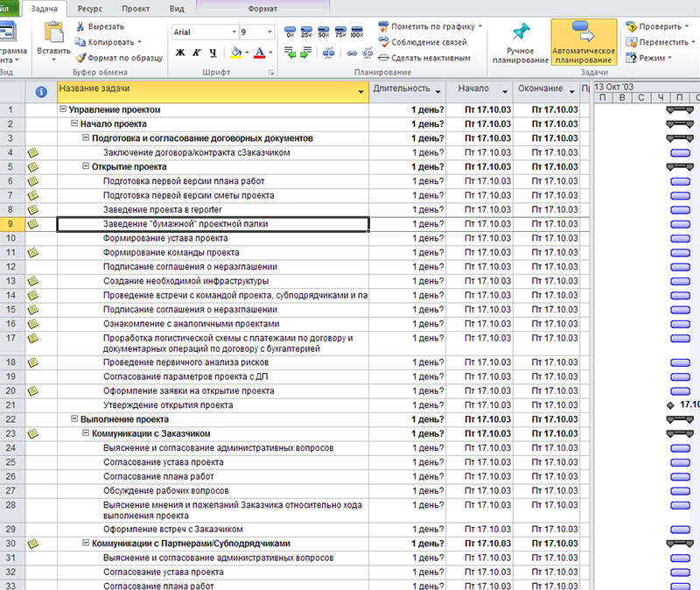Collapse the Открытие проекта summary task

86,166
